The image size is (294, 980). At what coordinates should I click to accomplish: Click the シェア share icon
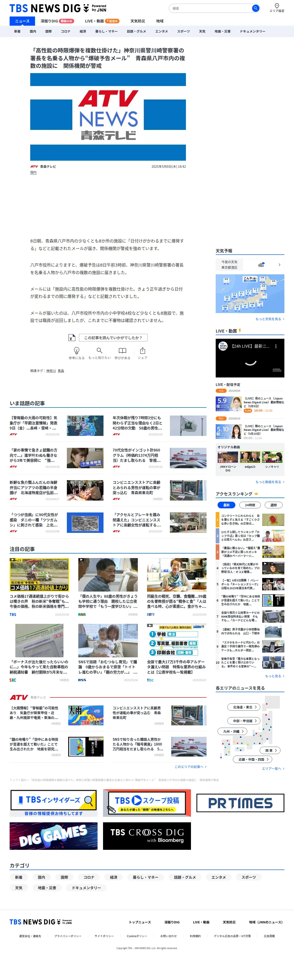click(x=142, y=350)
